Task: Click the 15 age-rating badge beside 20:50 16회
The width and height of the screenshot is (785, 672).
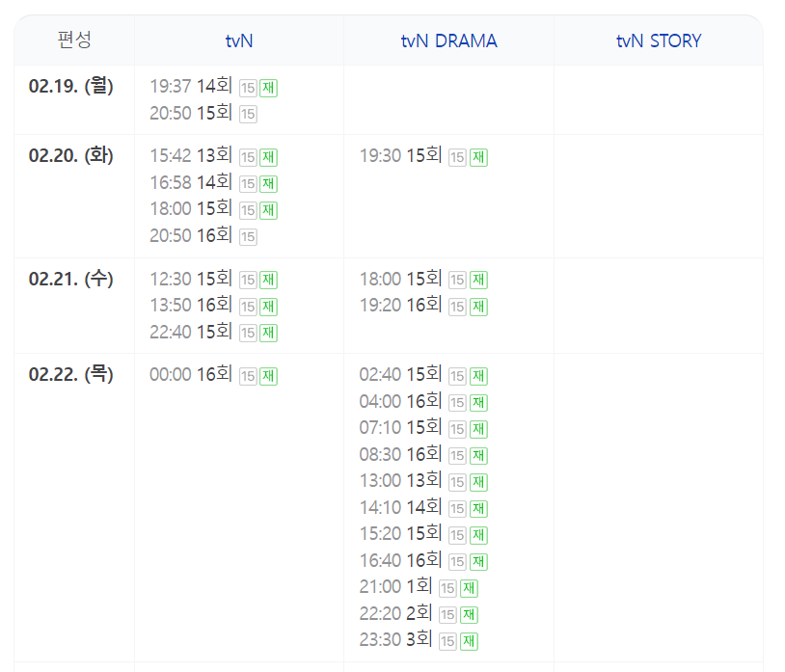Action: pos(248,236)
